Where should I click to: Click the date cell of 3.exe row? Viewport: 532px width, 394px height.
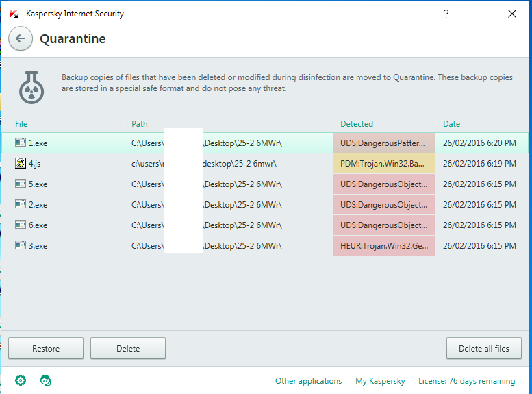479,245
